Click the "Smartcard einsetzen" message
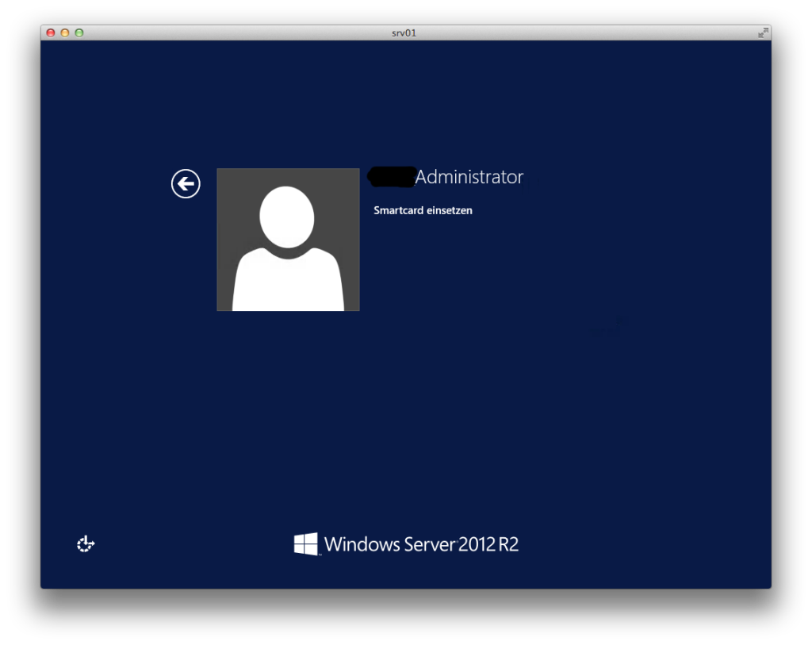Viewport: 812px width, 645px height. (x=423, y=210)
